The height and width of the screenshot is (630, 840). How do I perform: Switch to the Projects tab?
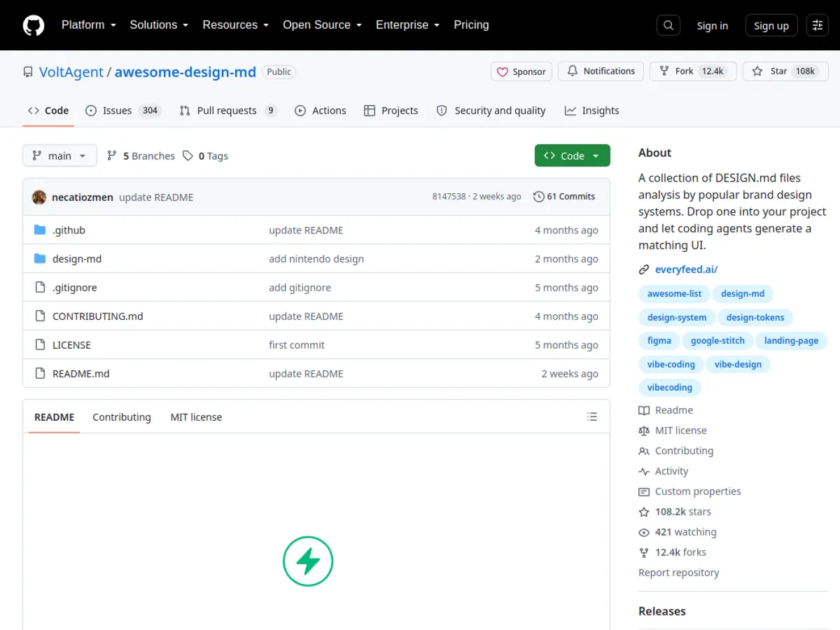[391, 111]
